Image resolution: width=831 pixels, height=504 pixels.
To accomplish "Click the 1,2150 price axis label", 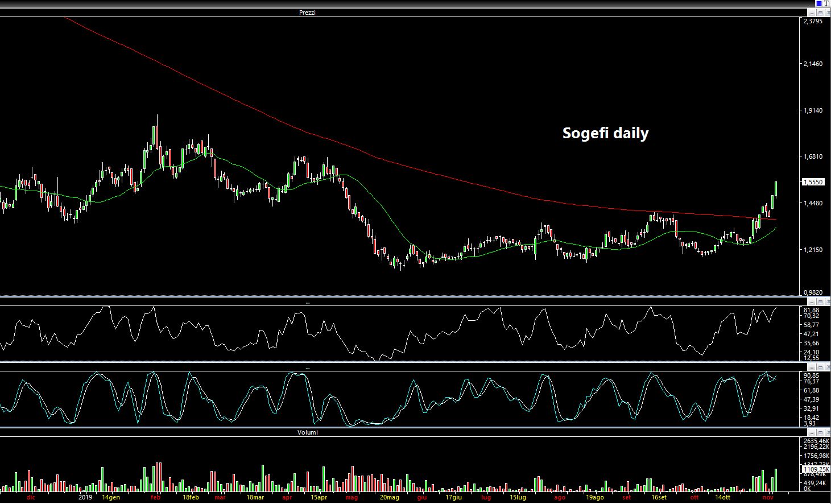I will click(813, 250).
